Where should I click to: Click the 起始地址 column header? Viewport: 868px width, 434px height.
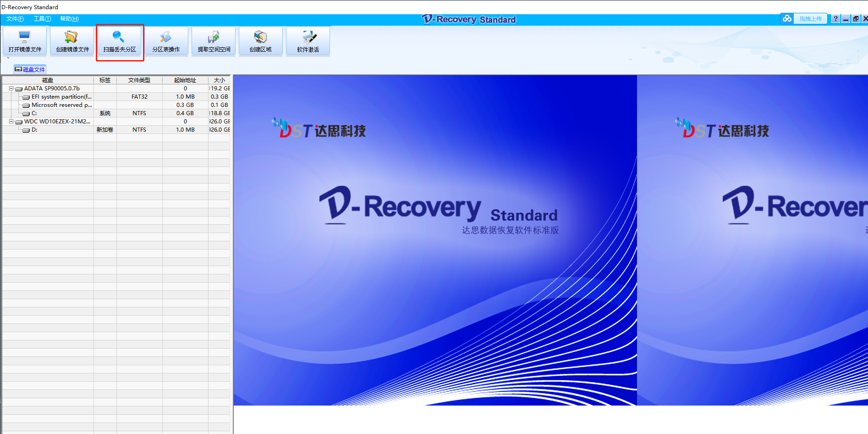(185, 80)
